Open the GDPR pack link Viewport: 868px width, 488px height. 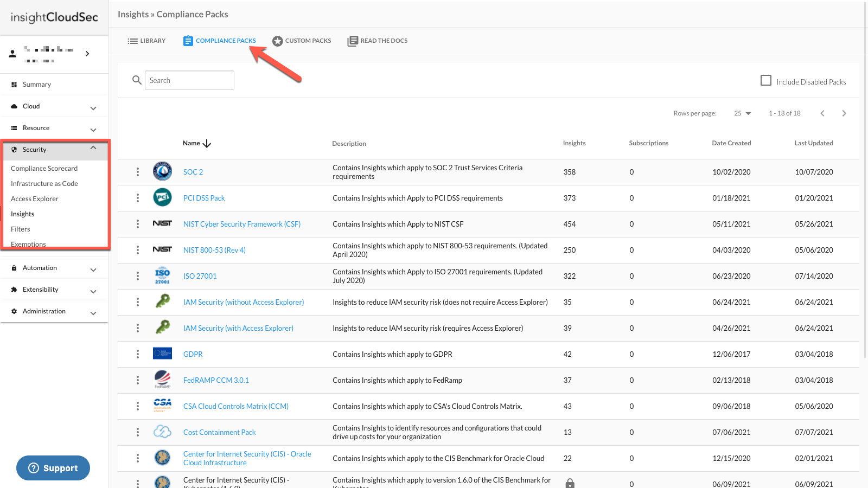[193, 354]
